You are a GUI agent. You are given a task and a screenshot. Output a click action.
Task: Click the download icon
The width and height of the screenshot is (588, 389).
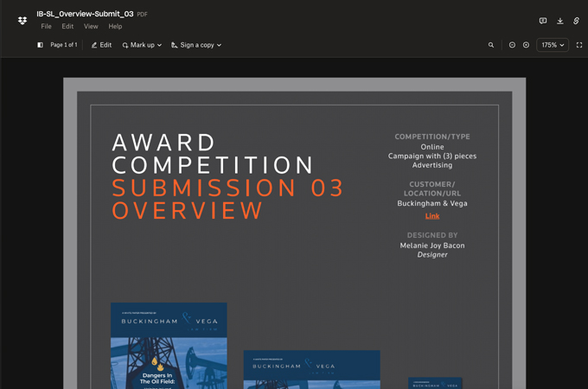pos(559,21)
